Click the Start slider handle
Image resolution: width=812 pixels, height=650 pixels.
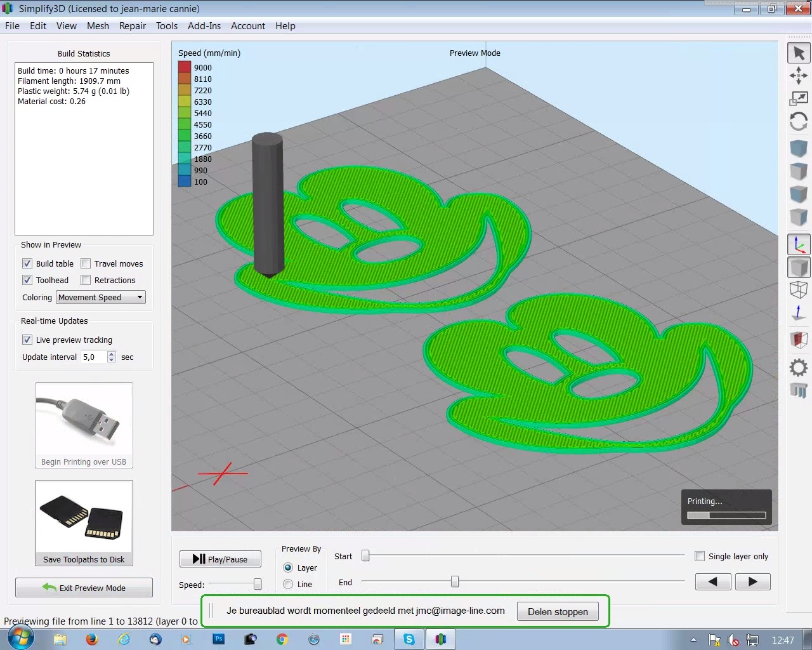click(x=365, y=556)
